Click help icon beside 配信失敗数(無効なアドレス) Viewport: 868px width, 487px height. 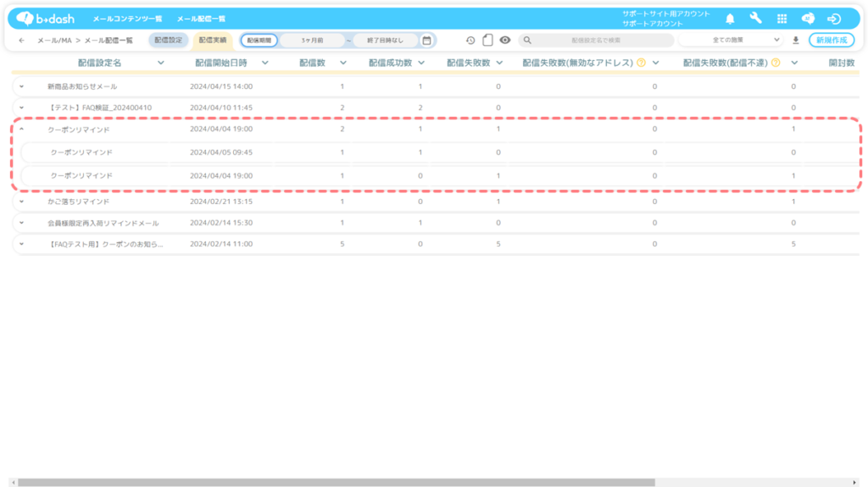click(x=641, y=63)
